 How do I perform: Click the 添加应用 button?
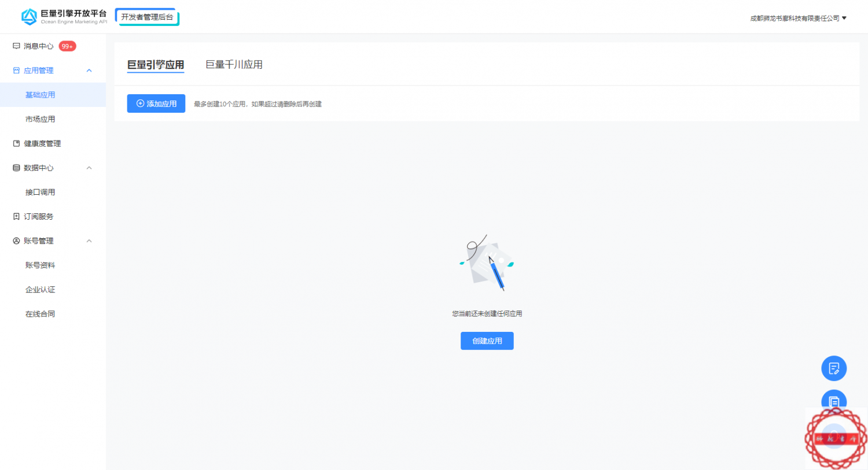pos(156,103)
